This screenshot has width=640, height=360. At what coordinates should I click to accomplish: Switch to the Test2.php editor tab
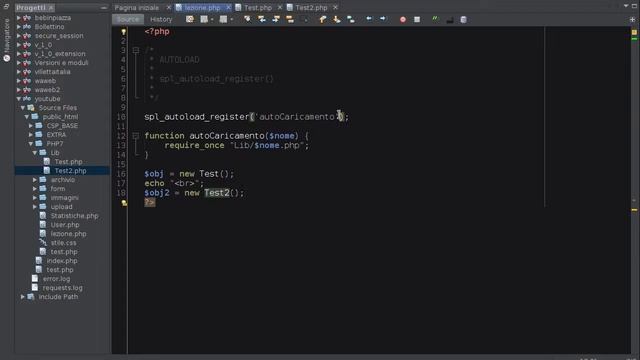tap(311, 7)
